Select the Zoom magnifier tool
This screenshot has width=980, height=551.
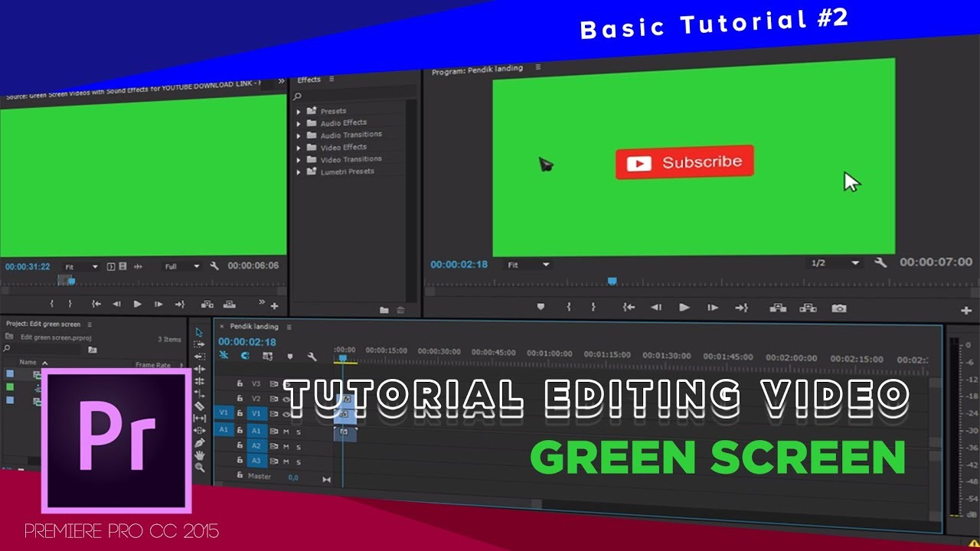[x=200, y=467]
